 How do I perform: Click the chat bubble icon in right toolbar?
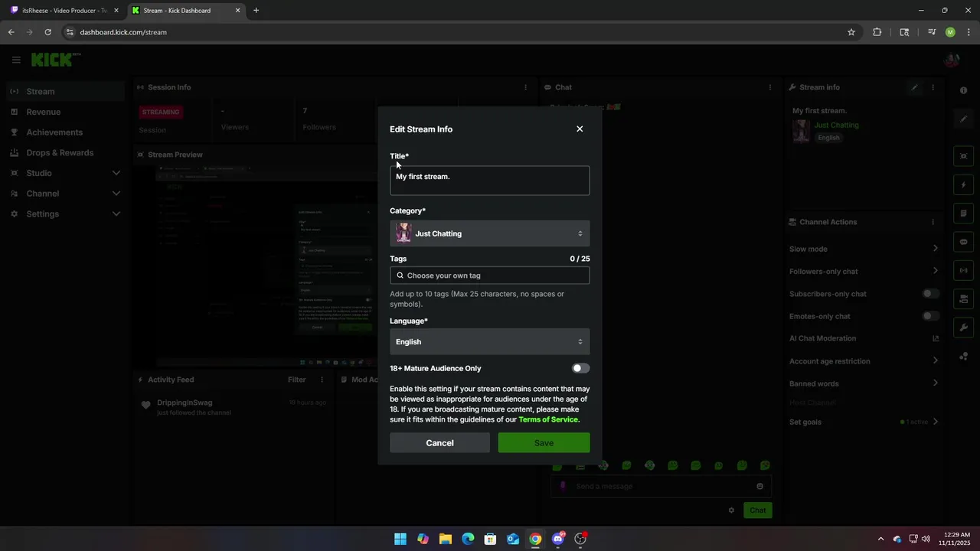point(963,242)
